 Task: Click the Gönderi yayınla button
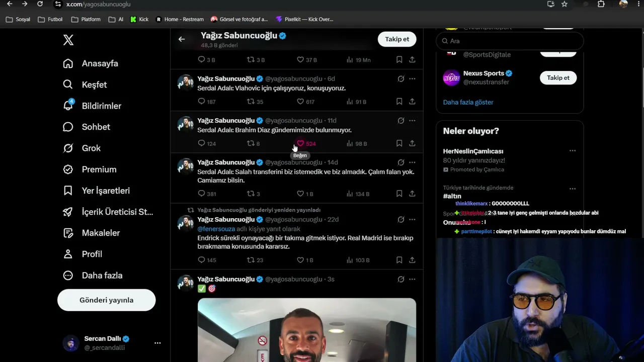click(x=106, y=300)
